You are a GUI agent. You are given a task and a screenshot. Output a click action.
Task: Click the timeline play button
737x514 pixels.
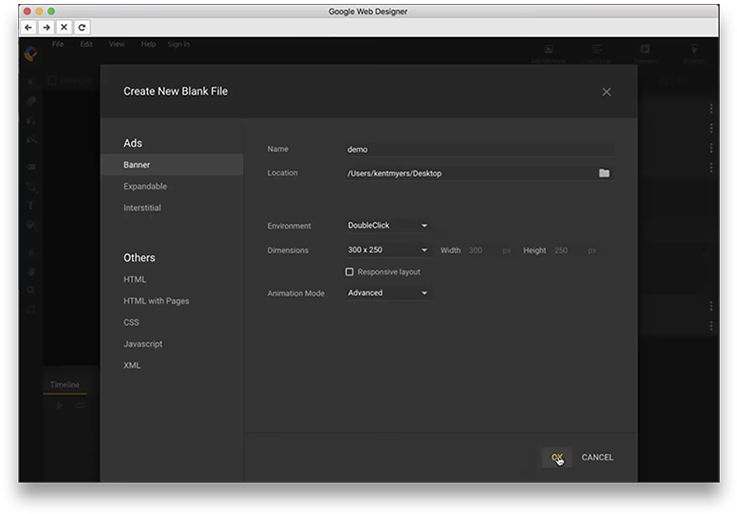click(x=59, y=405)
